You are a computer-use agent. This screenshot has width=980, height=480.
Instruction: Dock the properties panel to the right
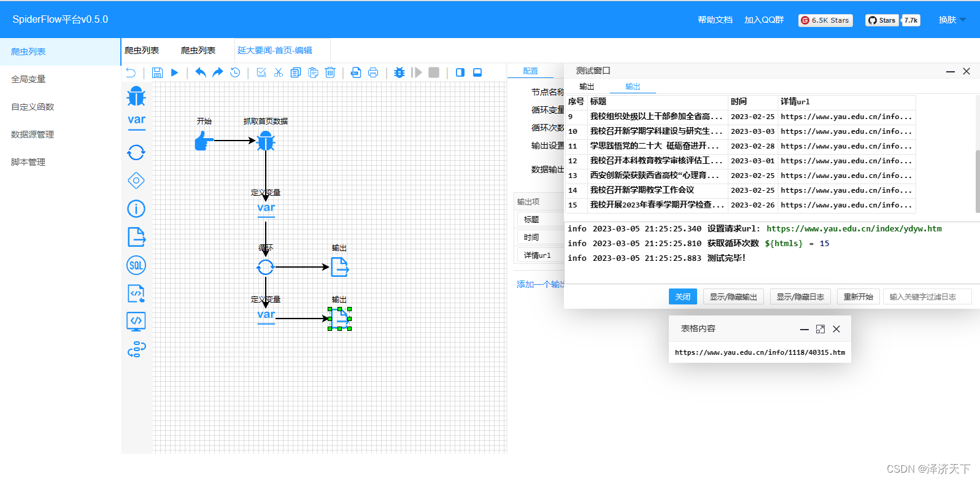[x=460, y=72]
